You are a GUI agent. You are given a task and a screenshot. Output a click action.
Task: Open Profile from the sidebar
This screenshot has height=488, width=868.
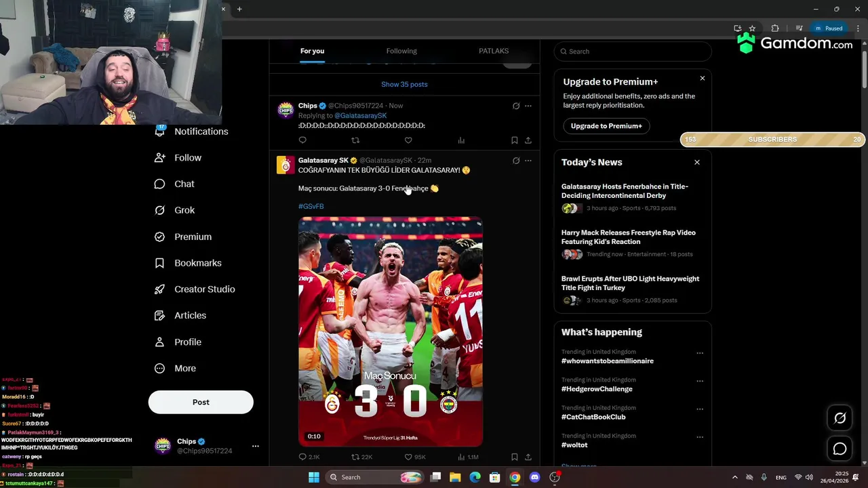click(178, 342)
